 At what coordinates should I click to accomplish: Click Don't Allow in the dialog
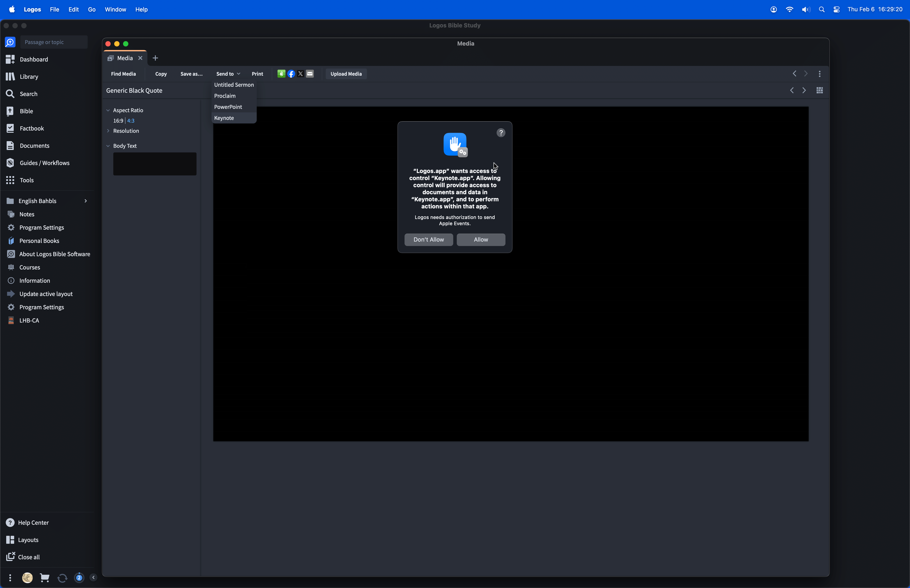(428, 239)
